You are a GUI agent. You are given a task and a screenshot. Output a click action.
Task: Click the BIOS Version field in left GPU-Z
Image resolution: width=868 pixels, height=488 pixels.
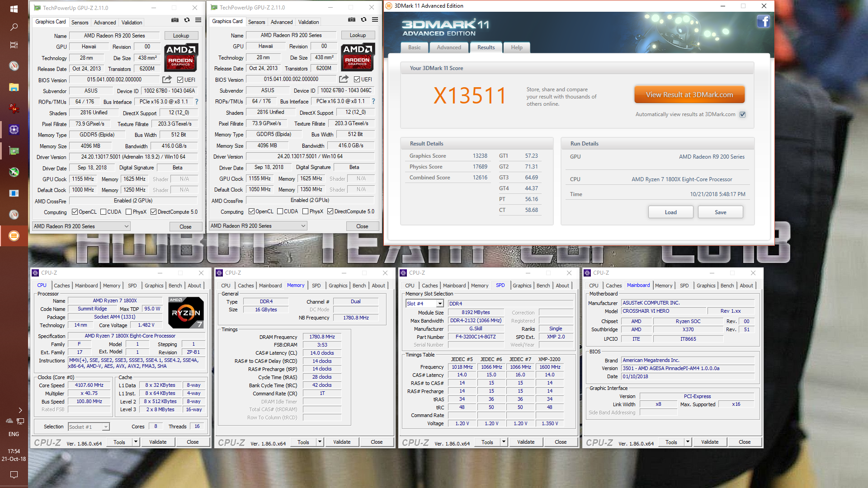pyautogui.click(x=114, y=80)
